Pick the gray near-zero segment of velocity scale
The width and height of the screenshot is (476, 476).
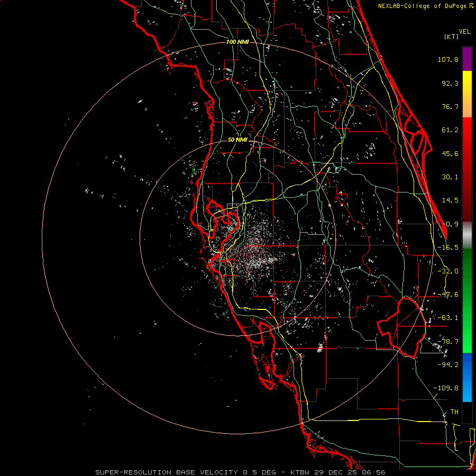click(467, 235)
